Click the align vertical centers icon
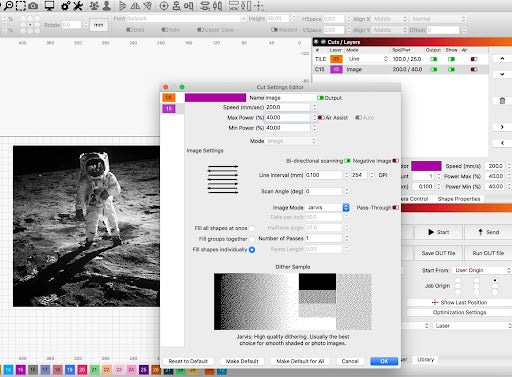The image size is (512, 377). [176, 6]
